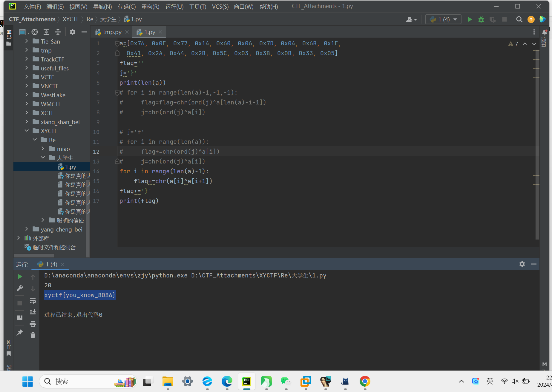Expand all folders in project tree
552x392 pixels.
pyautogui.click(x=46, y=32)
